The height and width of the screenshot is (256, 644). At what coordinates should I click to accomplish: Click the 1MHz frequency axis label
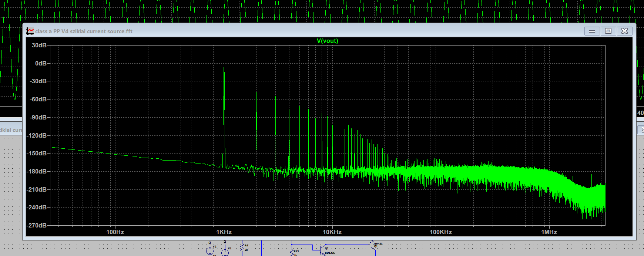pos(549,232)
